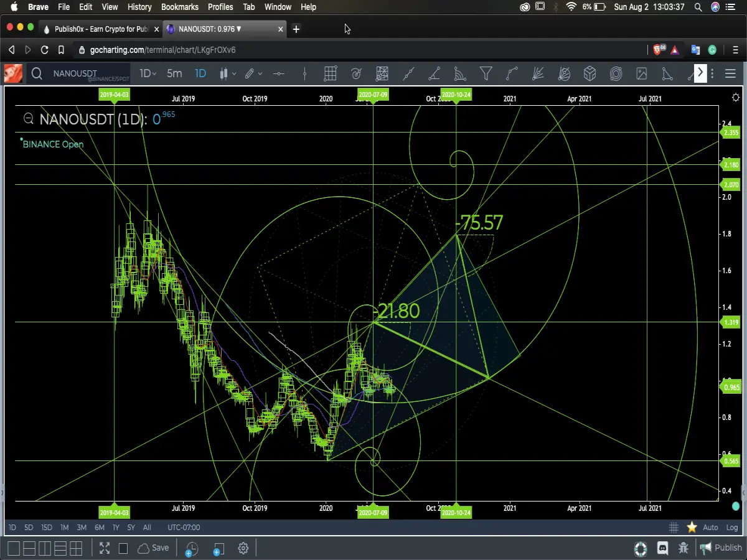This screenshot has width=747, height=560.
Task: Open the Window menu
Action: coord(278,7)
